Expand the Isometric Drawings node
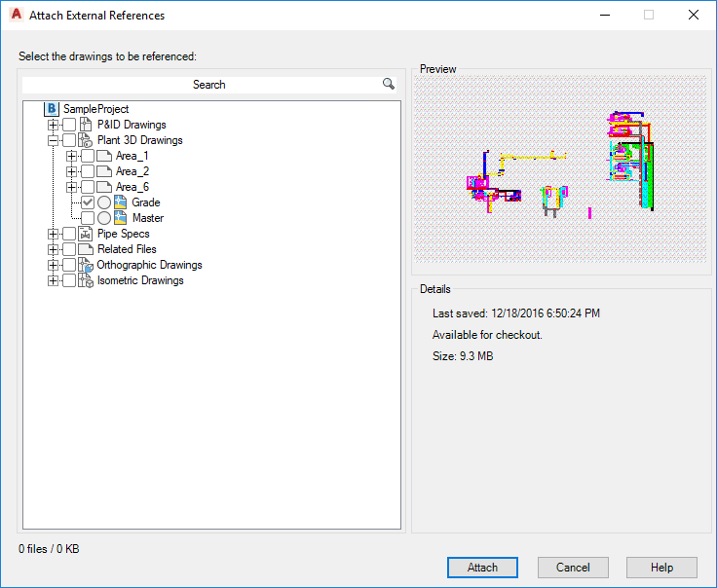Image resolution: width=717 pixels, height=588 pixels. [x=53, y=280]
